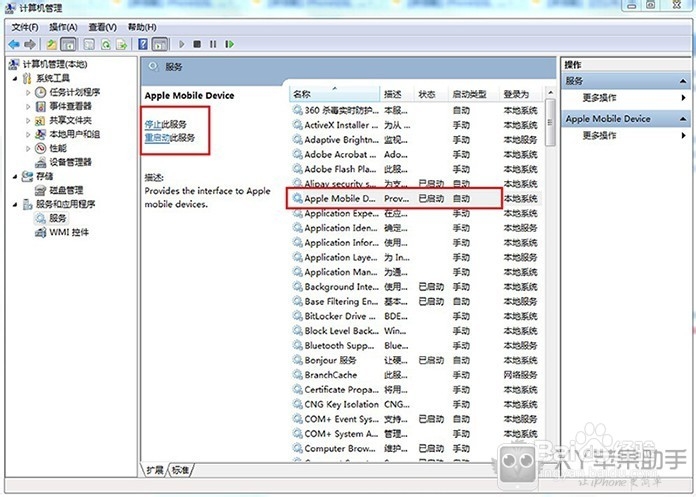
Task: Select 设备管理器 in the tree
Action: pos(70,162)
